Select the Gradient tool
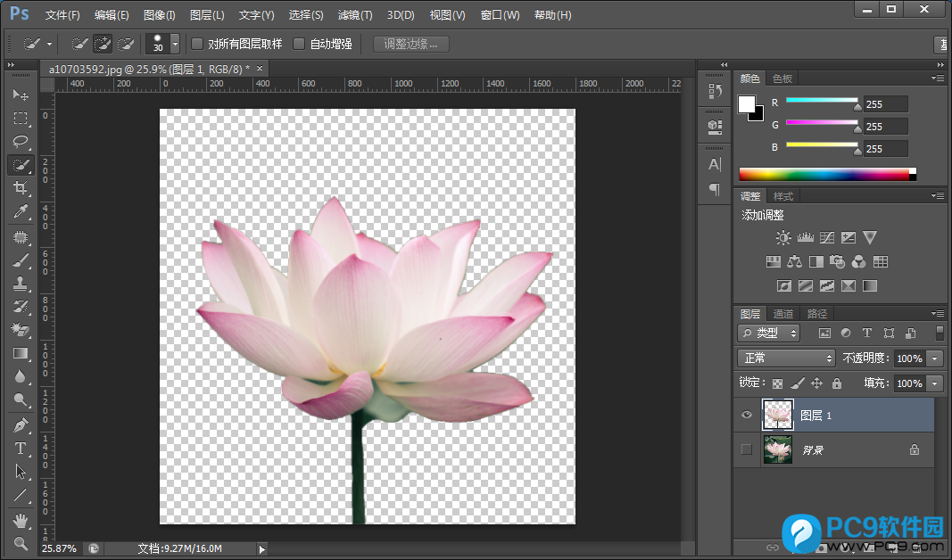Image resolution: width=952 pixels, height=560 pixels. [21, 353]
